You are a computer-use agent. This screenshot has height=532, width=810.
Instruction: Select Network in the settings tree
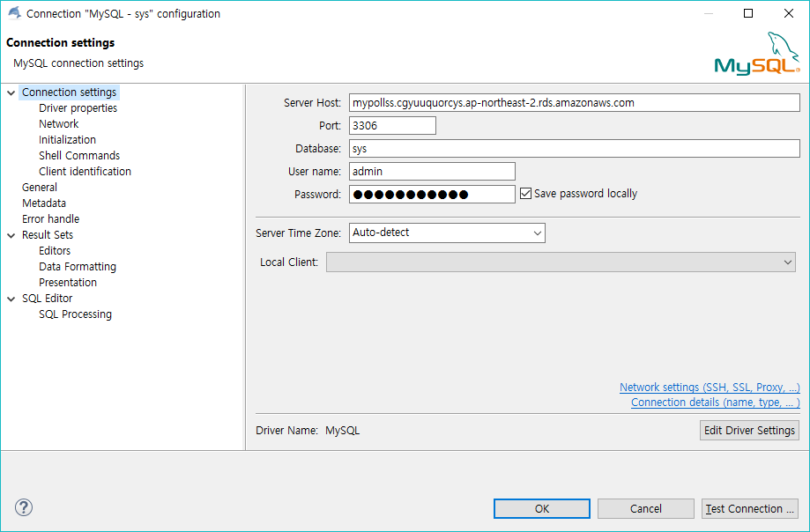click(59, 124)
